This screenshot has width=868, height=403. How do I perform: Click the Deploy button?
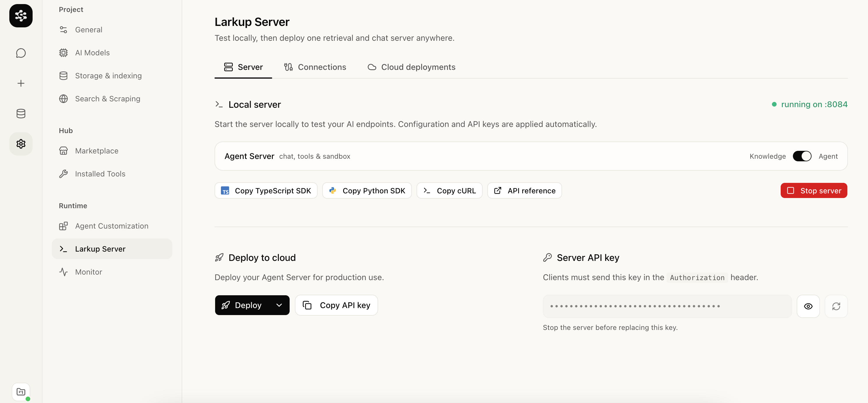coord(242,305)
